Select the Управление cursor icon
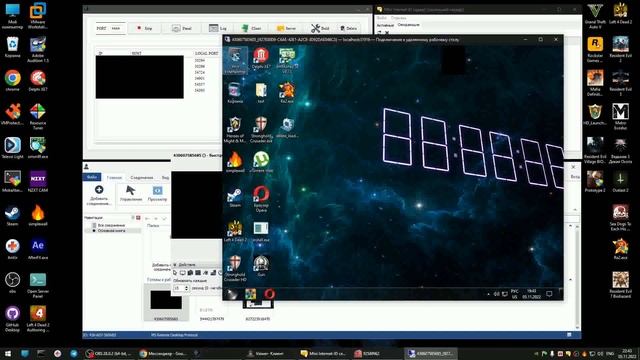 [x=131, y=193]
